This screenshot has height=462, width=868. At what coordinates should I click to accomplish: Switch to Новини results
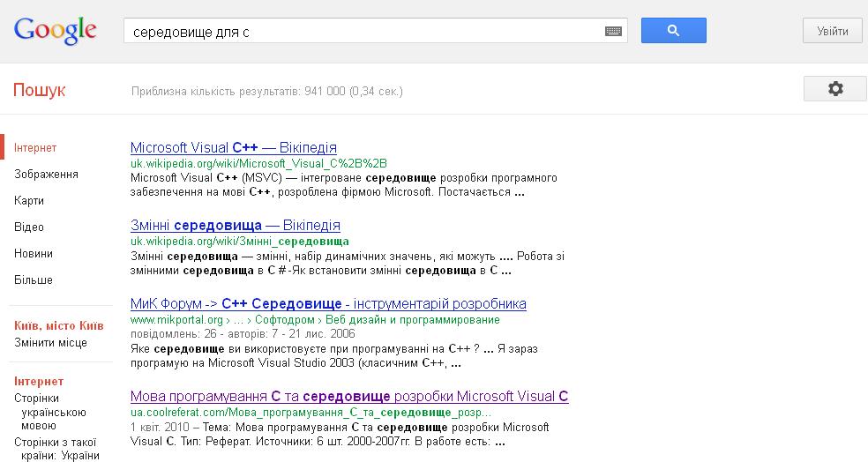coord(34,254)
